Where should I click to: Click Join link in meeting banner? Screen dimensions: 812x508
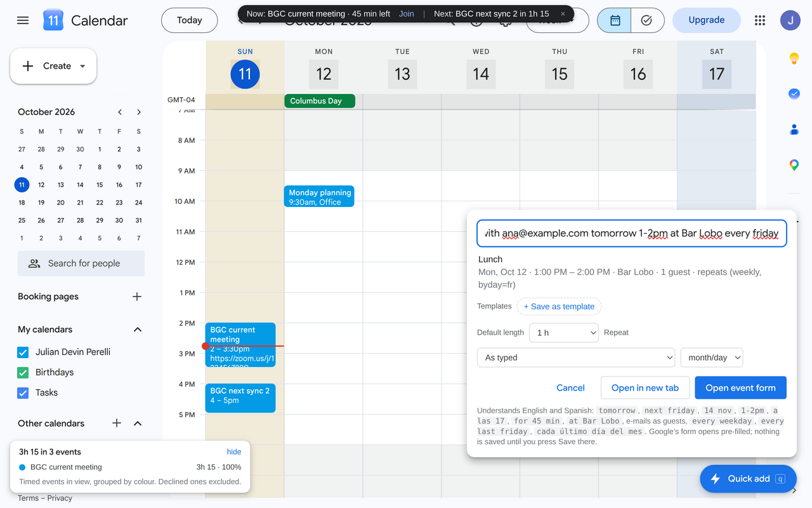(x=407, y=13)
